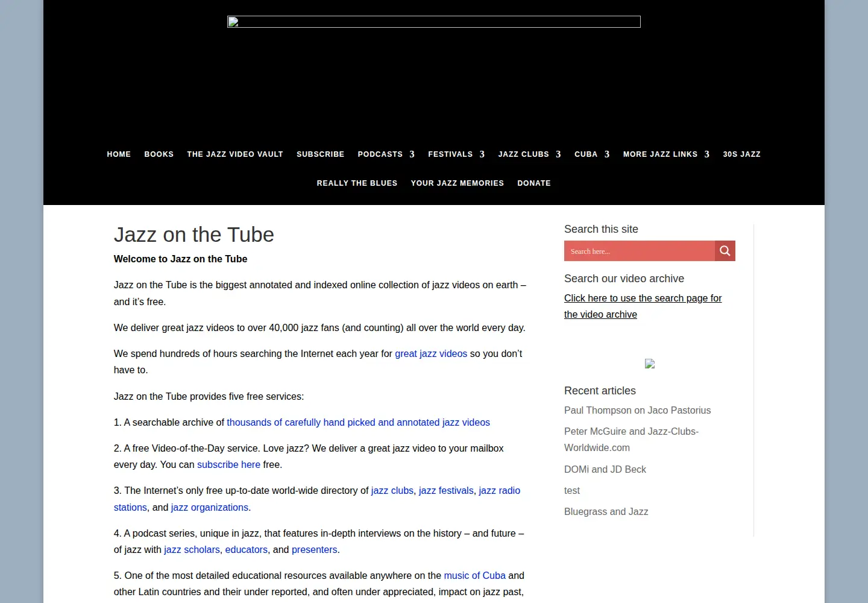Open the 'jazz organizations' link
The image size is (868, 603).
pyautogui.click(x=210, y=507)
